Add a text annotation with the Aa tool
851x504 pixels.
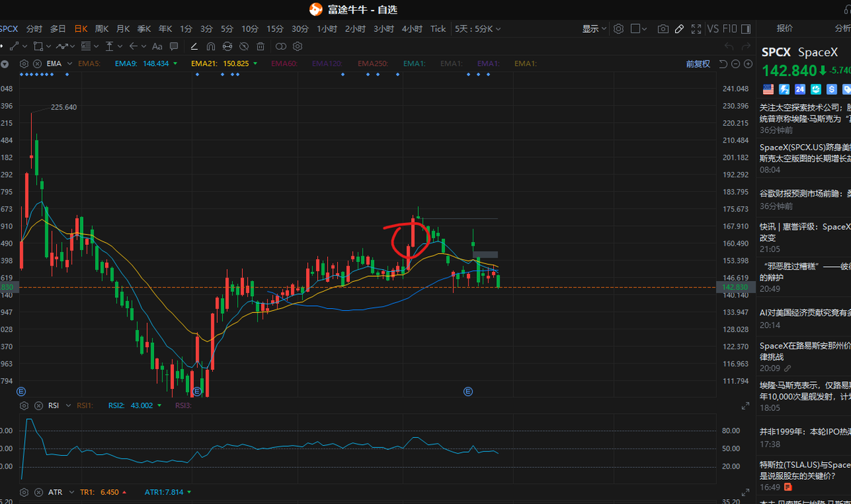(x=158, y=46)
